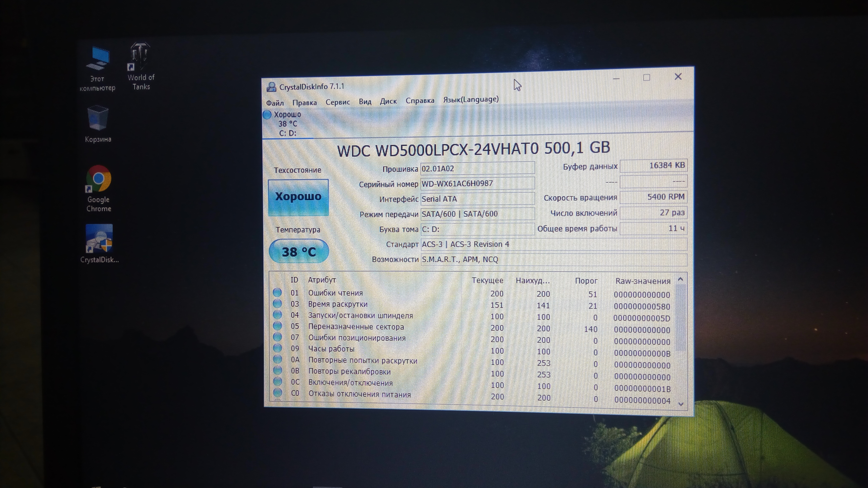Click raw value 00000000005D
The width and height of the screenshot is (868, 488).
(642, 318)
